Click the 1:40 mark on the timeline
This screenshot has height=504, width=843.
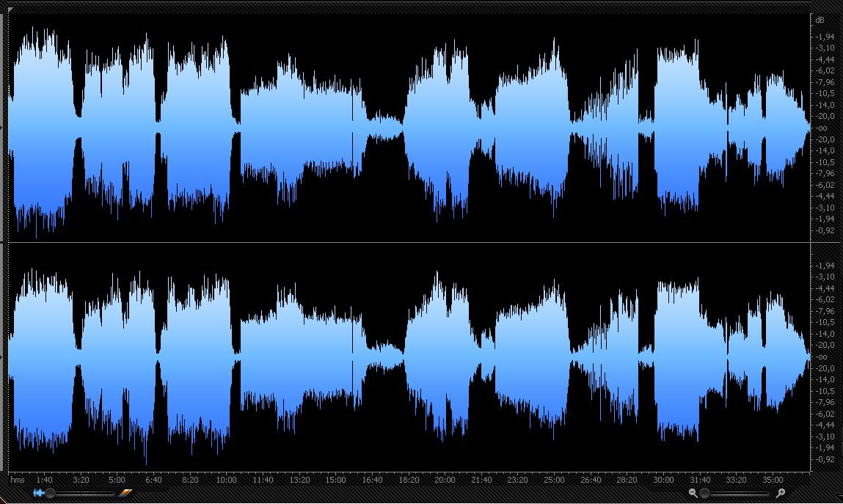pos(44,480)
